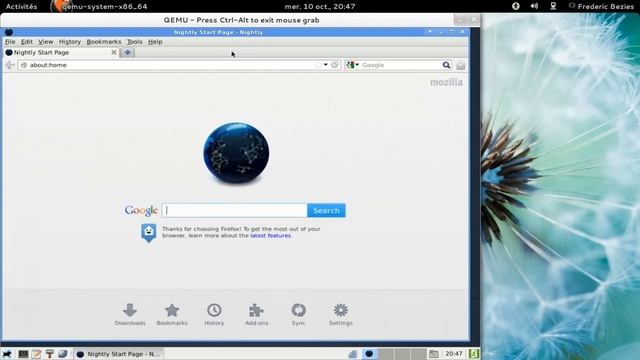
Task: Launch the web browser globe in guest panel
Action: 62,354
